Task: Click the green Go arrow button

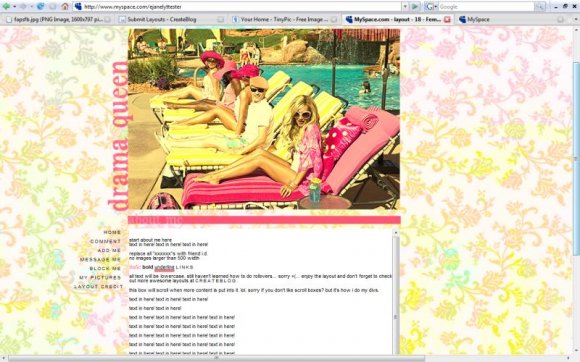Action: pos(415,7)
